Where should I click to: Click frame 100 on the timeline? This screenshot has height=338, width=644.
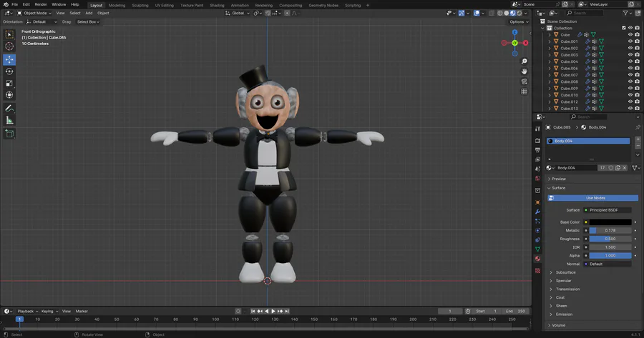[x=215, y=319]
